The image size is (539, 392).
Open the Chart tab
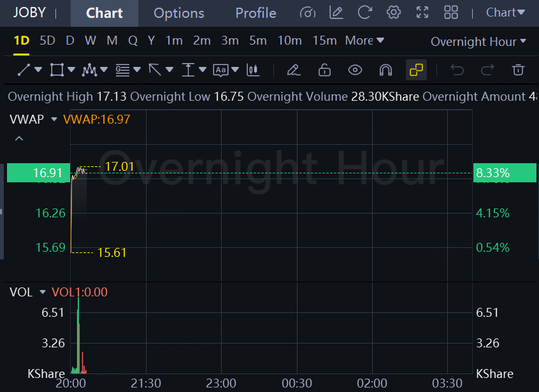point(104,13)
